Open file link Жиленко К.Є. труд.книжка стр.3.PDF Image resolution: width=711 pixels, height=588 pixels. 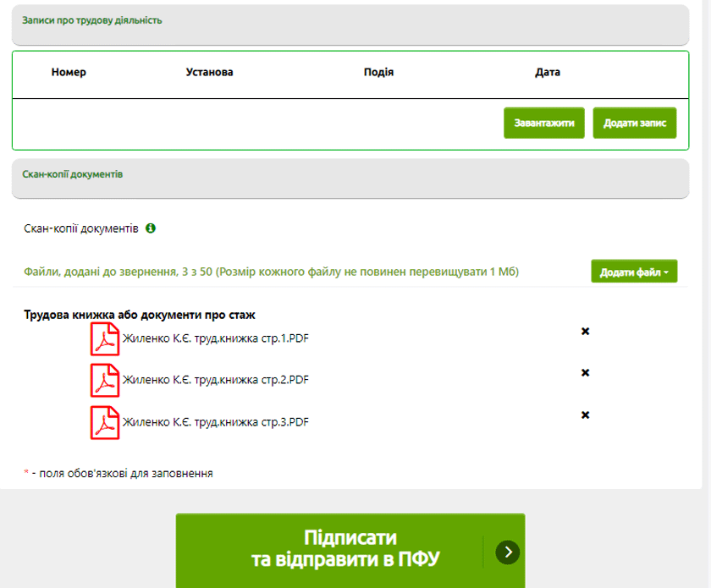[x=216, y=422]
